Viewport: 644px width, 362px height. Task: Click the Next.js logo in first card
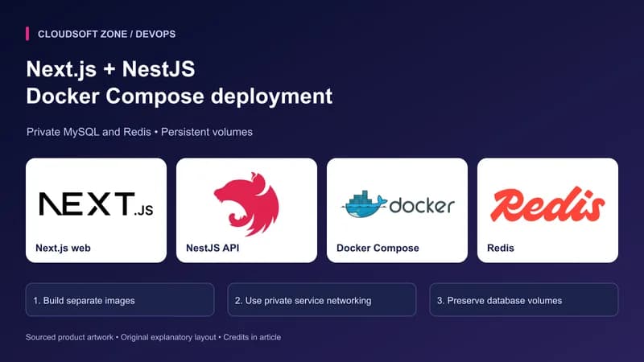(96, 204)
